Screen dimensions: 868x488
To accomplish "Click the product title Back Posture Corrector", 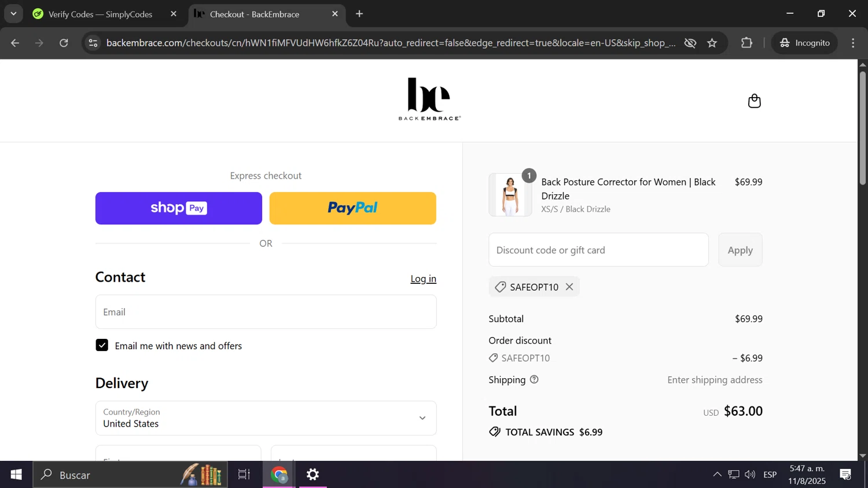I will [628, 188].
